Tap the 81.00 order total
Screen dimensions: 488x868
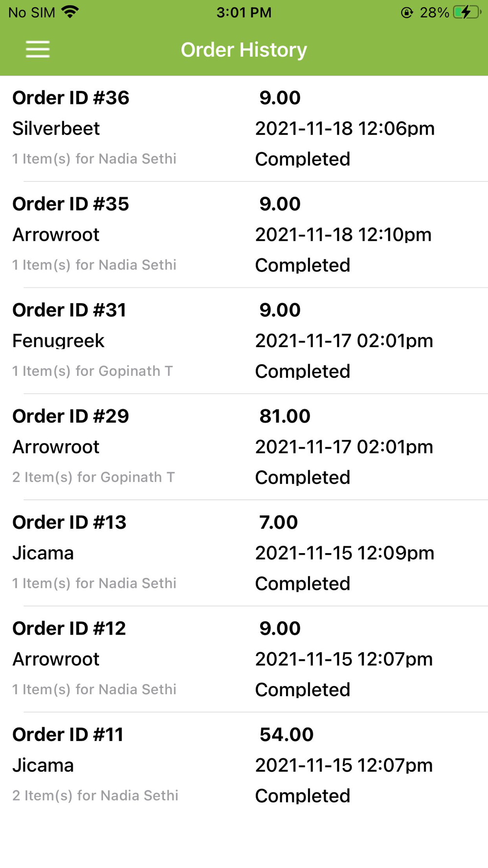pyautogui.click(x=285, y=416)
